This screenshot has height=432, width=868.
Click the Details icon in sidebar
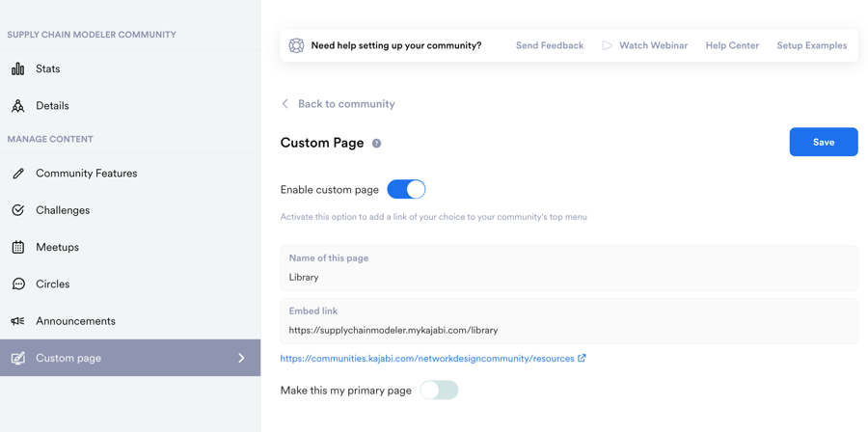[18, 106]
